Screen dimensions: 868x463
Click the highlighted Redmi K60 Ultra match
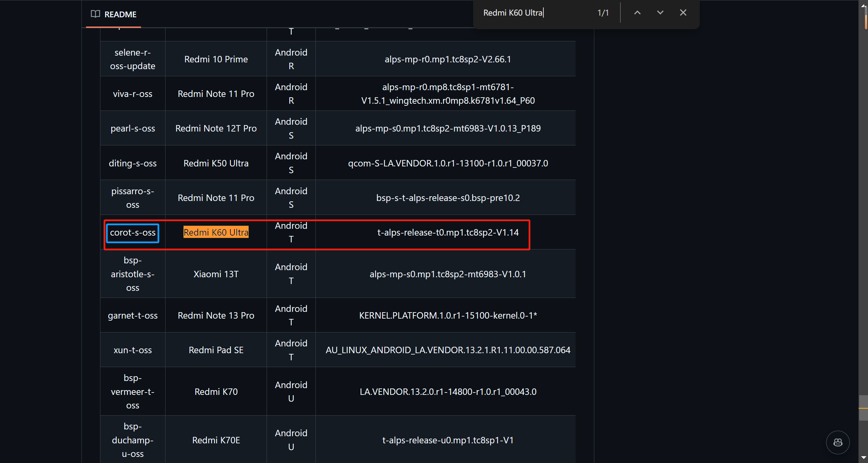click(216, 233)
